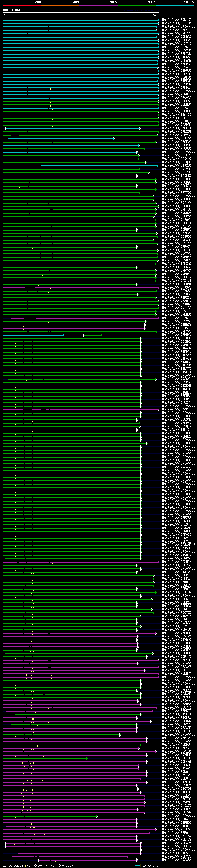Select the UniRef100_A7QU32 label
This screenshot has width=197, height=868.
(177, 200)
